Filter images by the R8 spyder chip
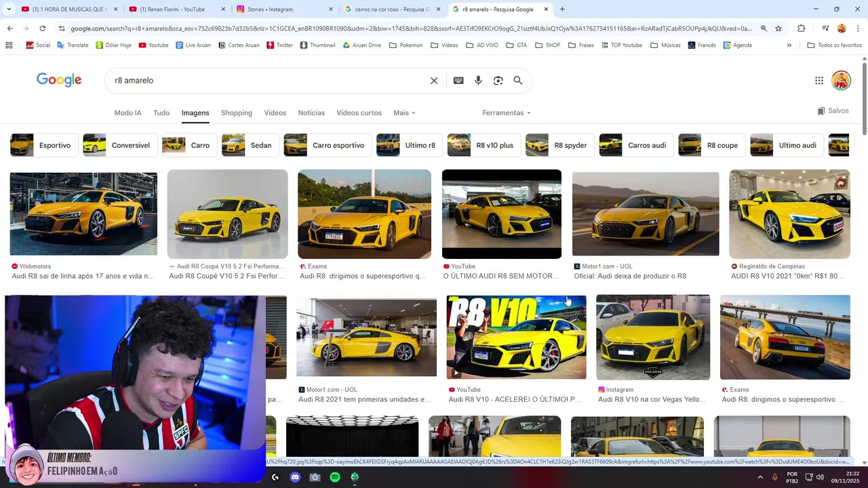 559,145
